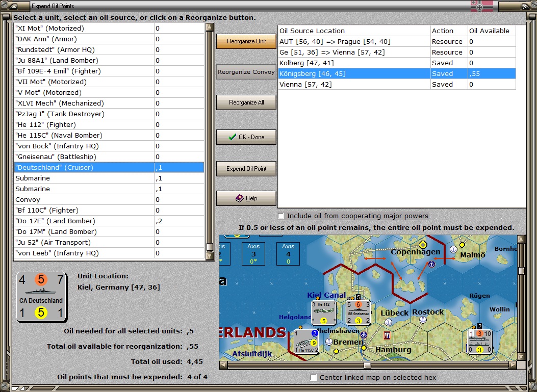Click the Lübeck port anchor icon
The width and height of the screenshot is (537, 392).
pyautogui.click(x=388, y=322)
